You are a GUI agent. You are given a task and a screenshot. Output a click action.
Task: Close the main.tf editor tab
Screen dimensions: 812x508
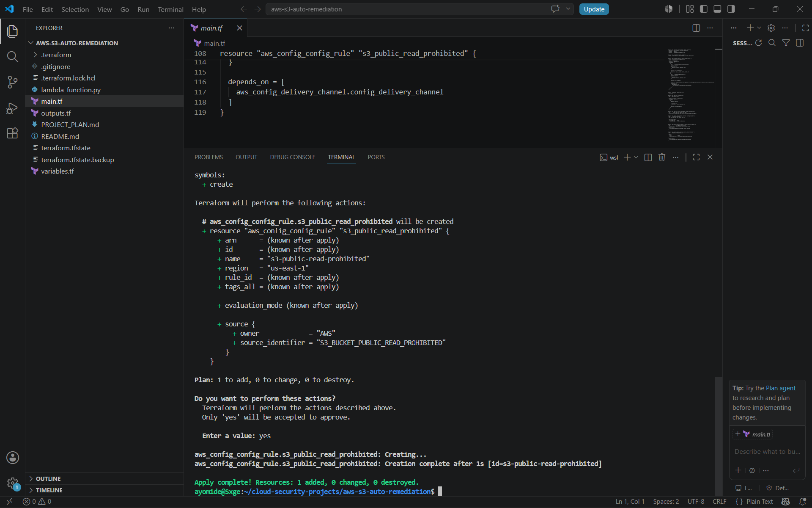point(239,28)
